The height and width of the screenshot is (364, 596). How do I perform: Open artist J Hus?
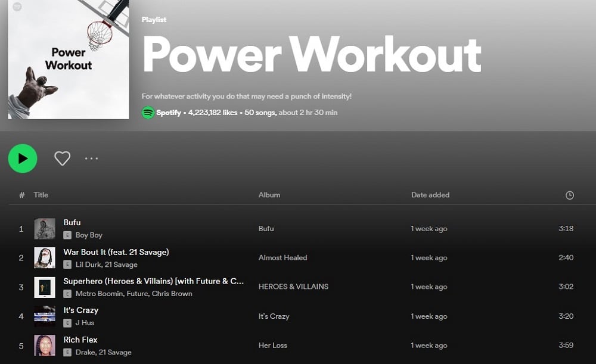85,322
